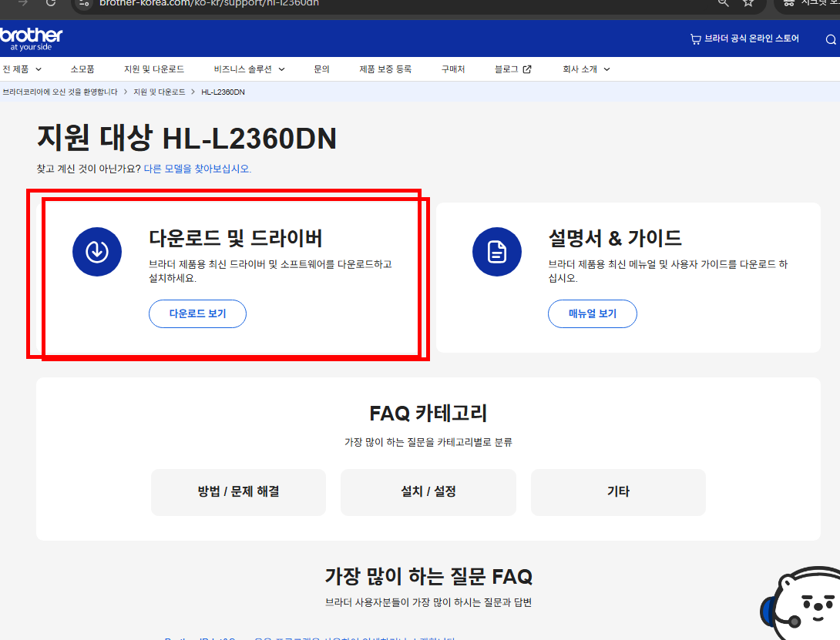This screenshot has width=840, height=640.
Task: Click the 매뉴얼 보기 button
Action: tap(593, 314)
